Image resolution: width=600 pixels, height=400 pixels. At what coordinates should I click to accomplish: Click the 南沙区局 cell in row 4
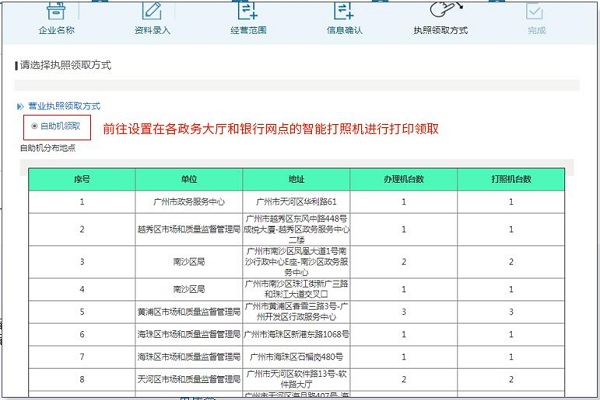(x=189, y=289)
